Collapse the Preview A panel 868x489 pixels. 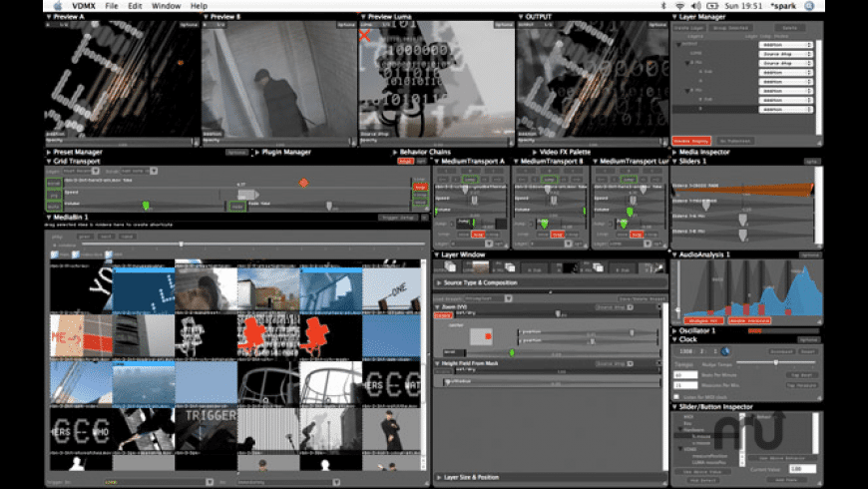click(x=49, y=17)
